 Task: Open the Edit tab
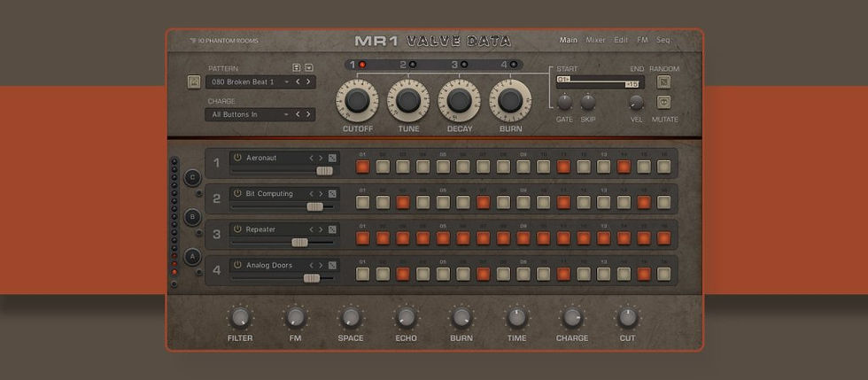[x=621, y=40]
